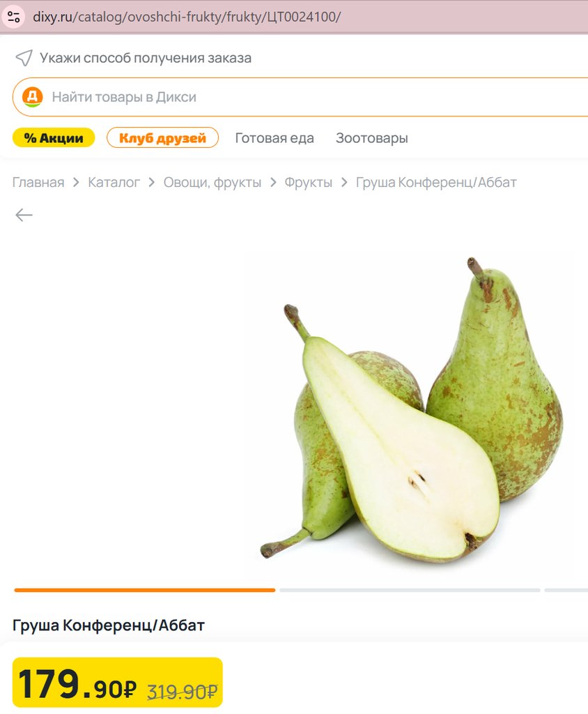Click the chevron after Фрукты breadcrumb
Viewport: 588px width, 714px height.
(344, 183)
